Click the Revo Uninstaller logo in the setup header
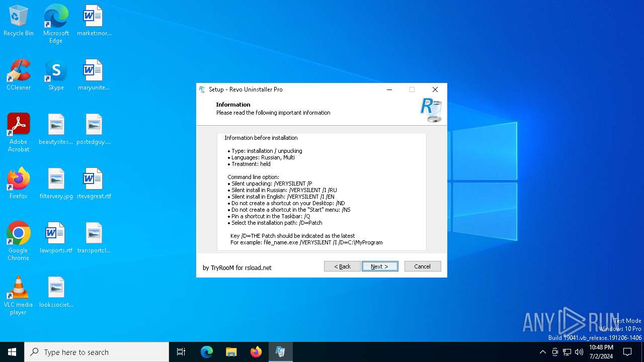Viewport: 644px width, 362px height. tap(431, 110)
